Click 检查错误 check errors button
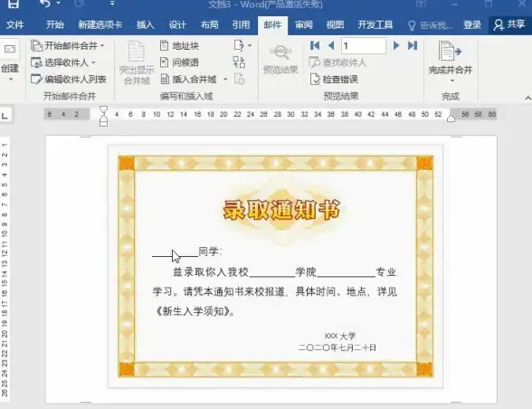The width and height of the screenshot is (532, 409). point(334,80)
